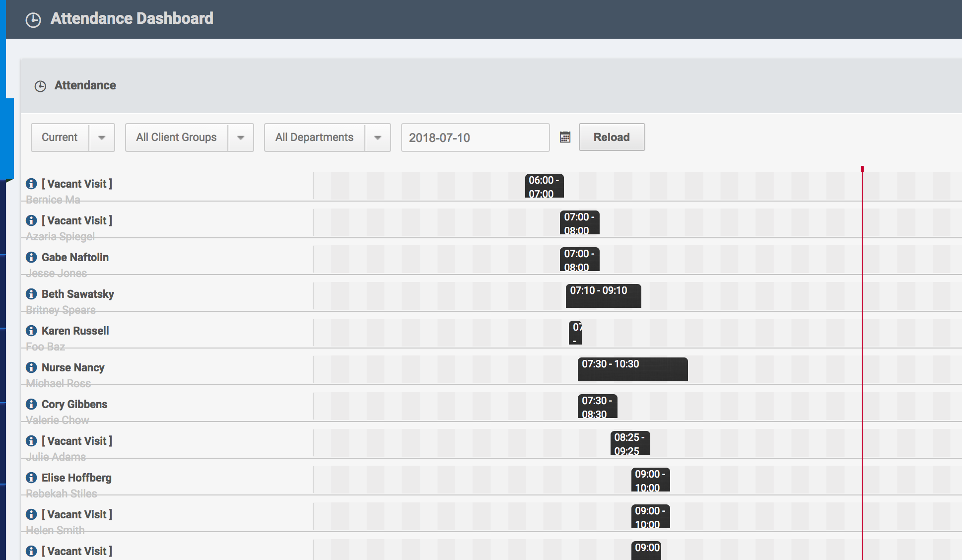Click info icon beside Elise Hoffberg
Viewport: 962px width, 560px height.
pyautogui.click(x=31, y=478)
